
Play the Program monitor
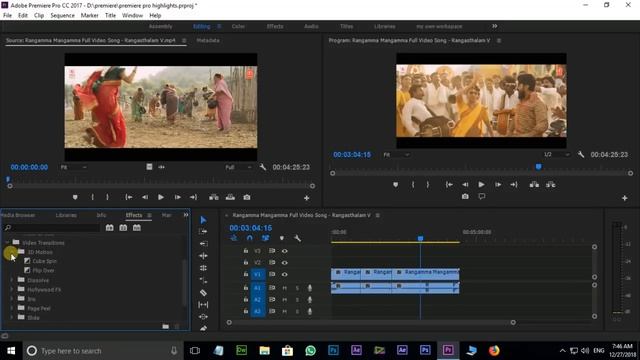point(482,184)
